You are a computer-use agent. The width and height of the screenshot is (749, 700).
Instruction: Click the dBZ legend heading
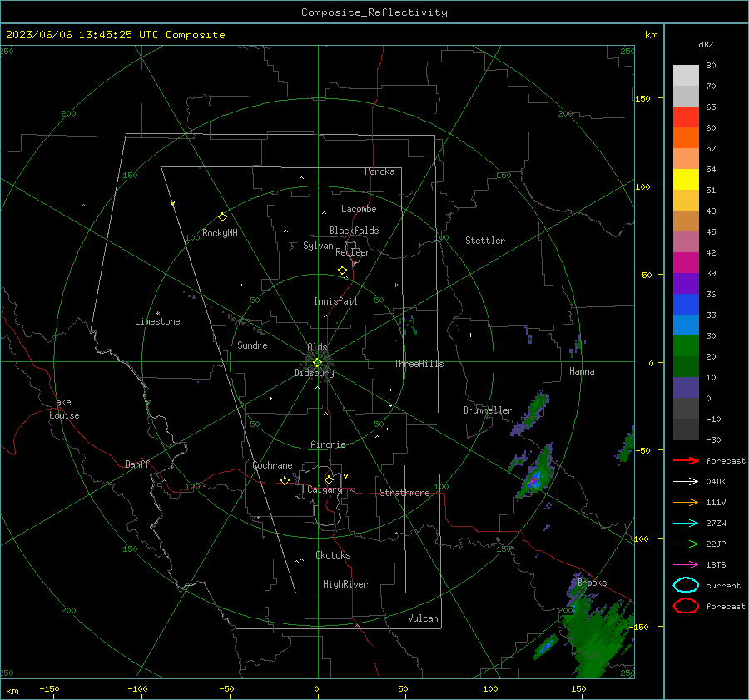pos(706,44)
